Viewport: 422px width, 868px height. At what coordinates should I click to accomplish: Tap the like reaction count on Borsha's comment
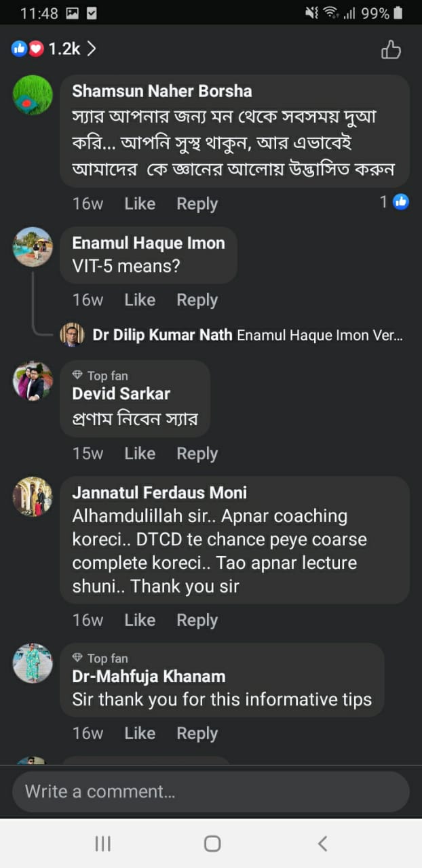point(394,201)
